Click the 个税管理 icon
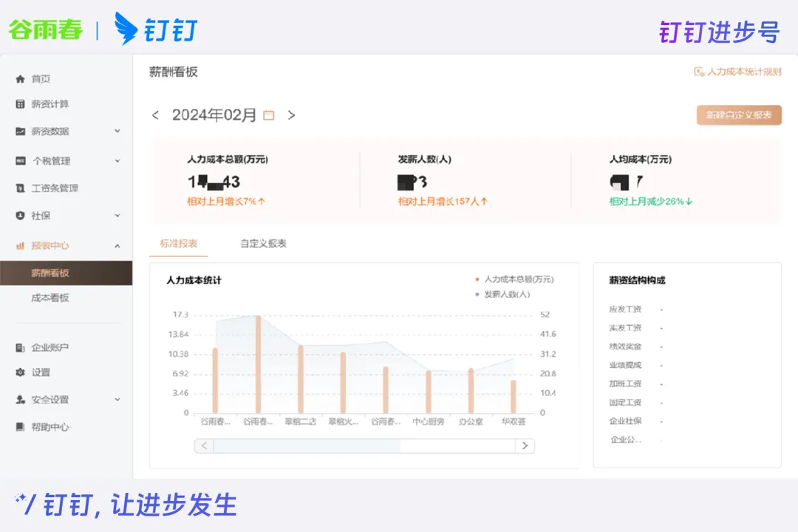 coord(21,161)
